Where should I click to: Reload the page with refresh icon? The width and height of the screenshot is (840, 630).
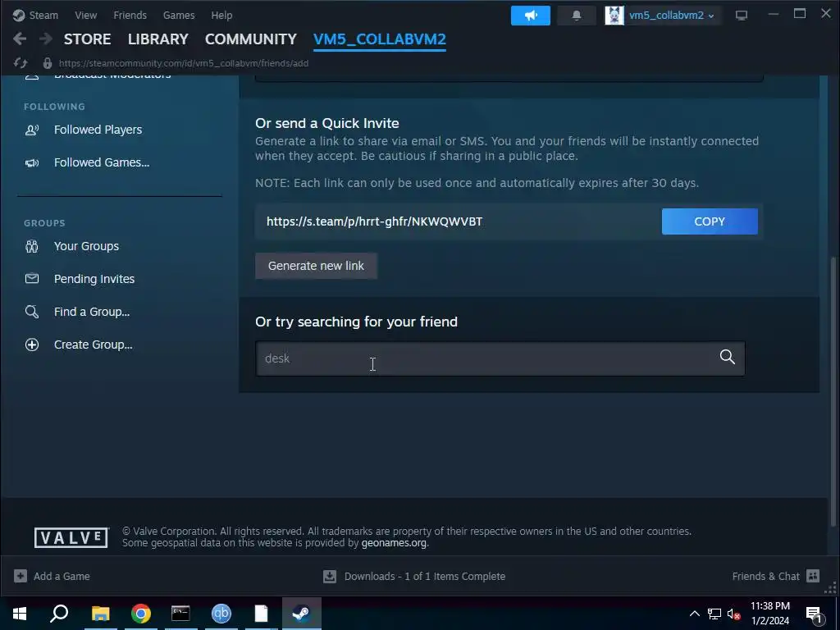click(x=21, y=63)
